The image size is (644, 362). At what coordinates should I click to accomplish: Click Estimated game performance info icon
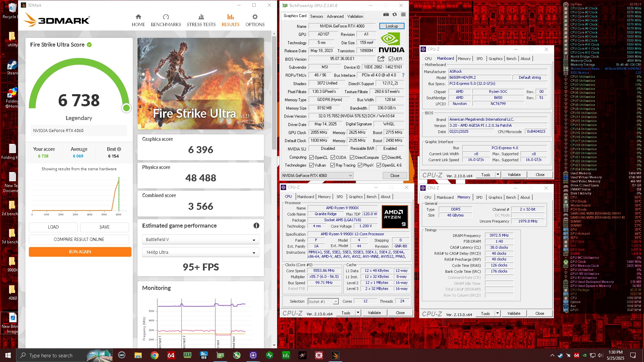tap(256, 226)
